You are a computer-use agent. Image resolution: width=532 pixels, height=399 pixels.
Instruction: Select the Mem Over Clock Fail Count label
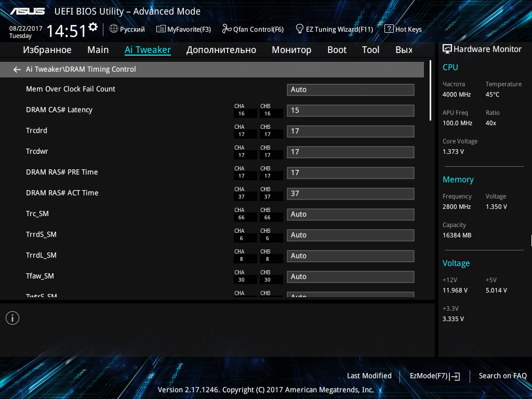pos(71,89)
